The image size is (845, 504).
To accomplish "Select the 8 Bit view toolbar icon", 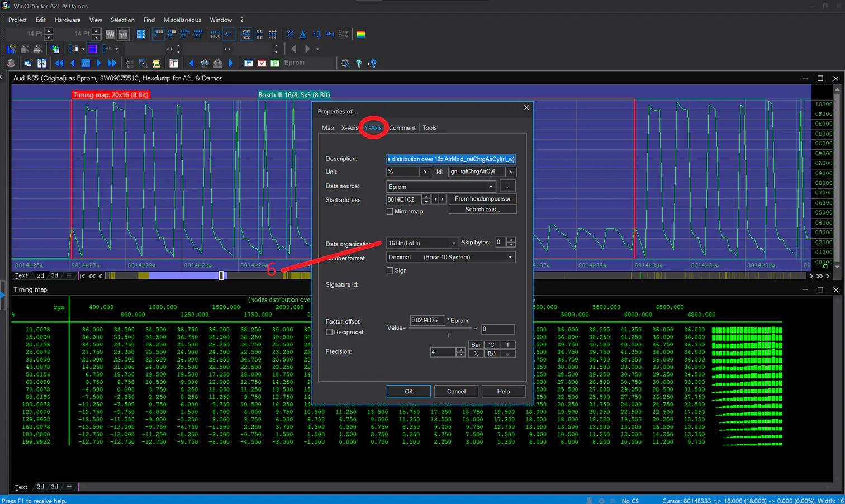I will coord(159,34).
